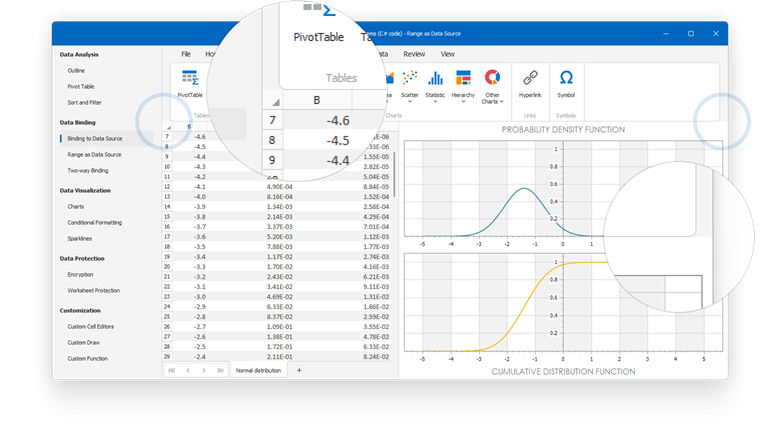Expand the Hierarchy dropdown arrow
Image resolution: width=780 pixels, height=430 pixels.
coord(463,102)
